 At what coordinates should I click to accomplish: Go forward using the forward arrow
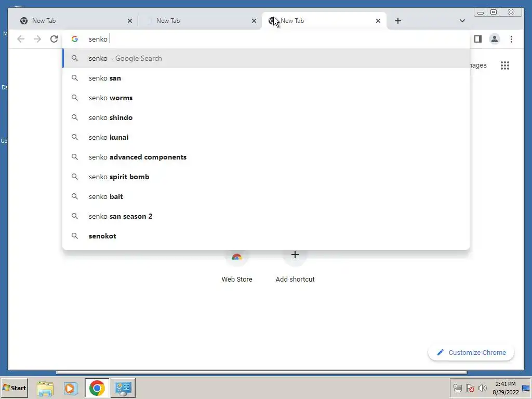(x=37, y=39)
